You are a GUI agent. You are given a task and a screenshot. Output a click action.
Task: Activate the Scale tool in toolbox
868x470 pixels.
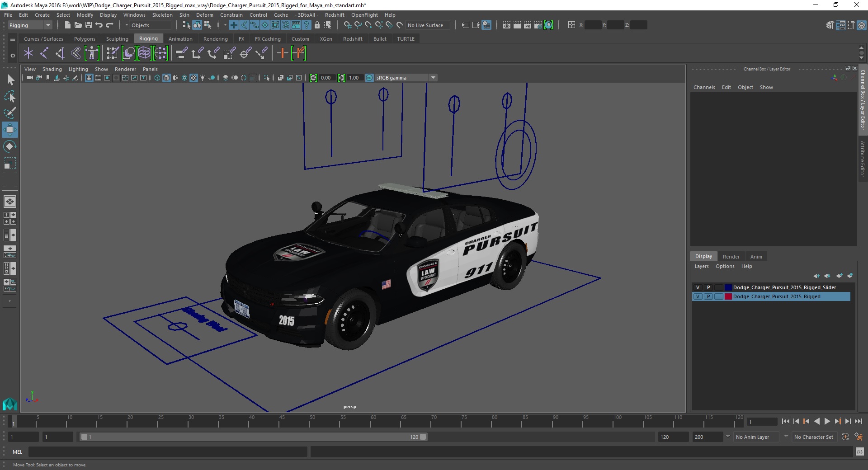(10, 163)
